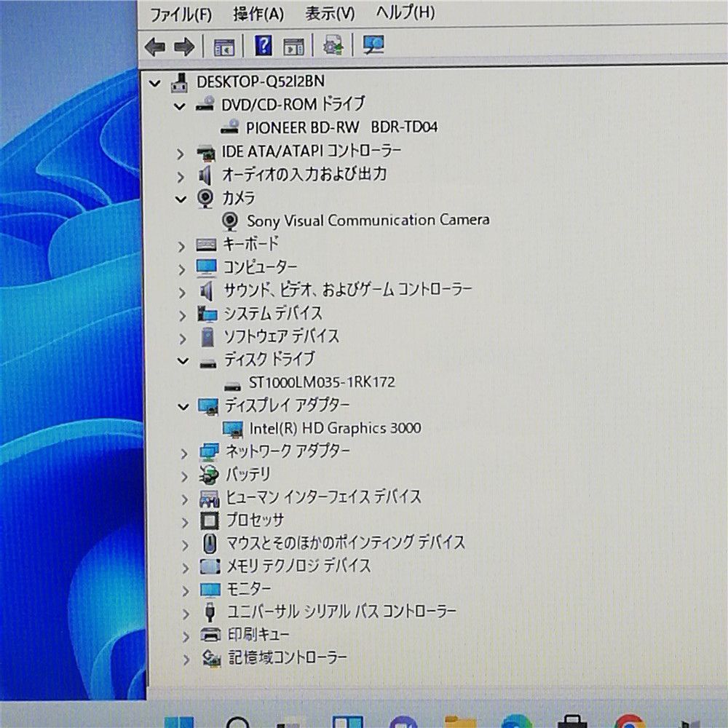Click the プロセッサ chip icon
Viewport: 728px width, 728px height.
point(210,521)
